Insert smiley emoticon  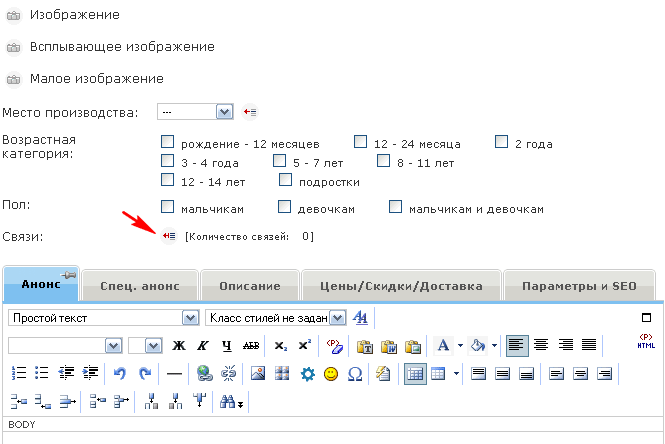point(331,374)
